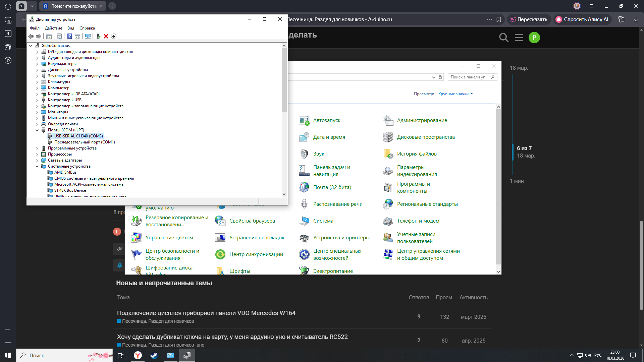Click the disable device down-arrow icon
Image resolution: width=644 pixels, height=362 pixels.
[x=114, y=36]
